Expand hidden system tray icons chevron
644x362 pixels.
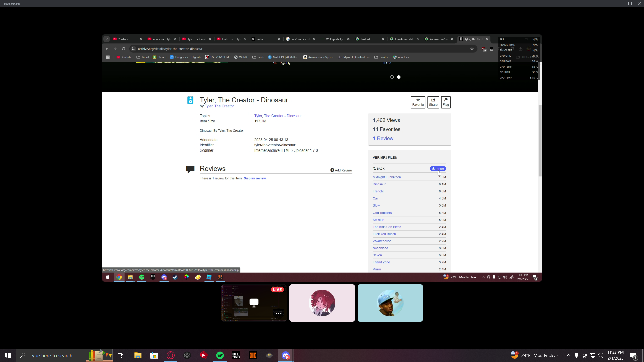click(x=568, y=355)
